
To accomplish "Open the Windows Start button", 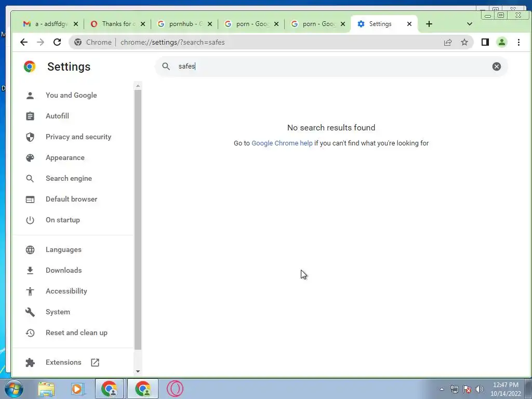I will coord(14,389).
